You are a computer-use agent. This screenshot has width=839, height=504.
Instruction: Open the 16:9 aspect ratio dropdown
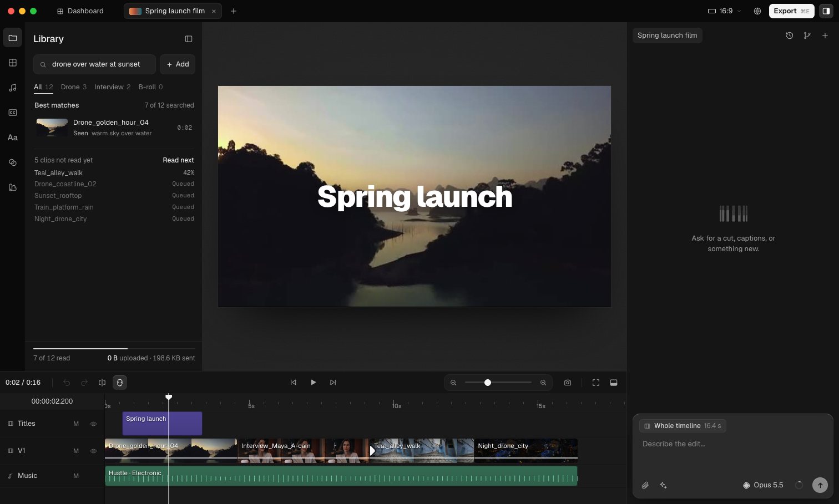[x=725, y=11]
